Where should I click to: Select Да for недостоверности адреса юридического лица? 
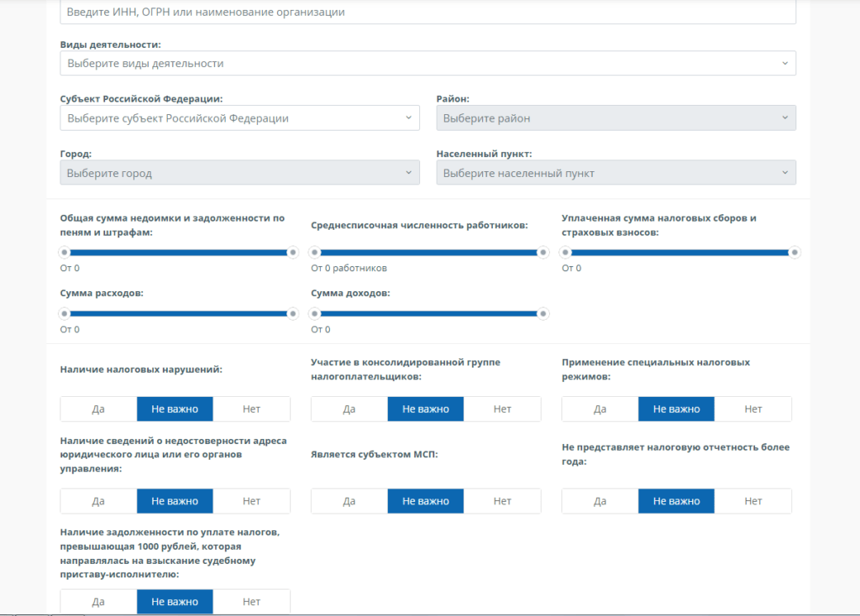98,502
